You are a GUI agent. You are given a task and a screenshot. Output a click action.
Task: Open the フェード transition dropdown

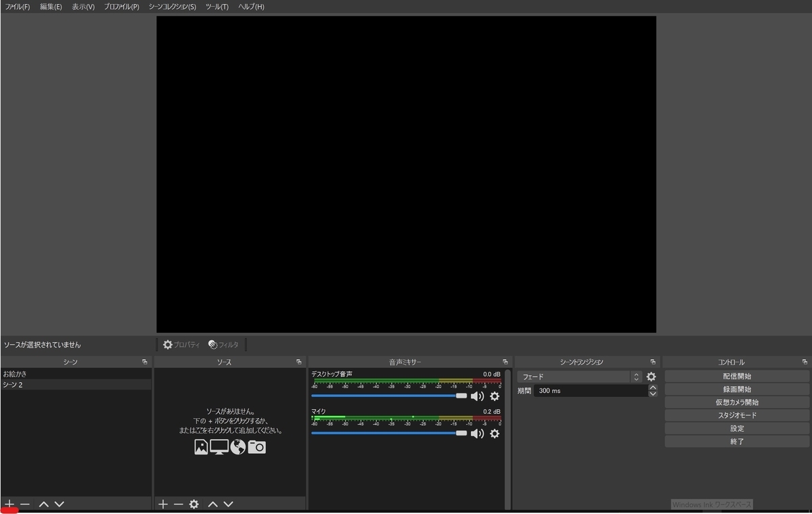[x=579, y=377]
